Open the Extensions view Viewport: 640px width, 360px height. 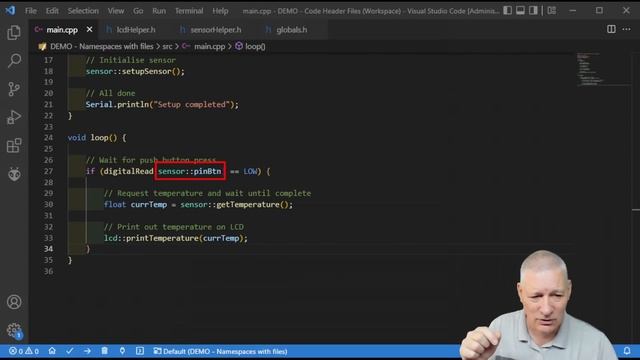[x=14, y=145]
